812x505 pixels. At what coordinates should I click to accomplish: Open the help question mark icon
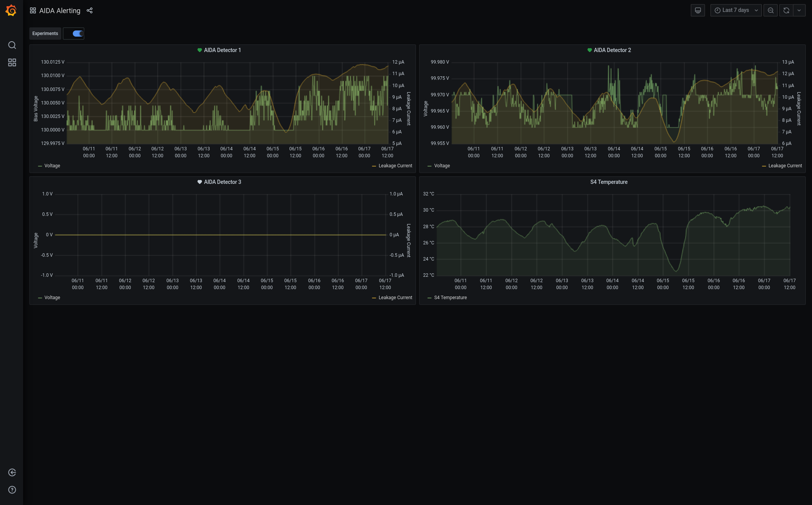(x=12, y=490)
